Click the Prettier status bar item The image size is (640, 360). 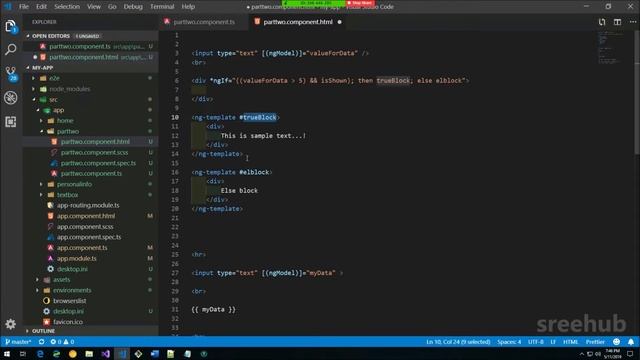(595, 342)
